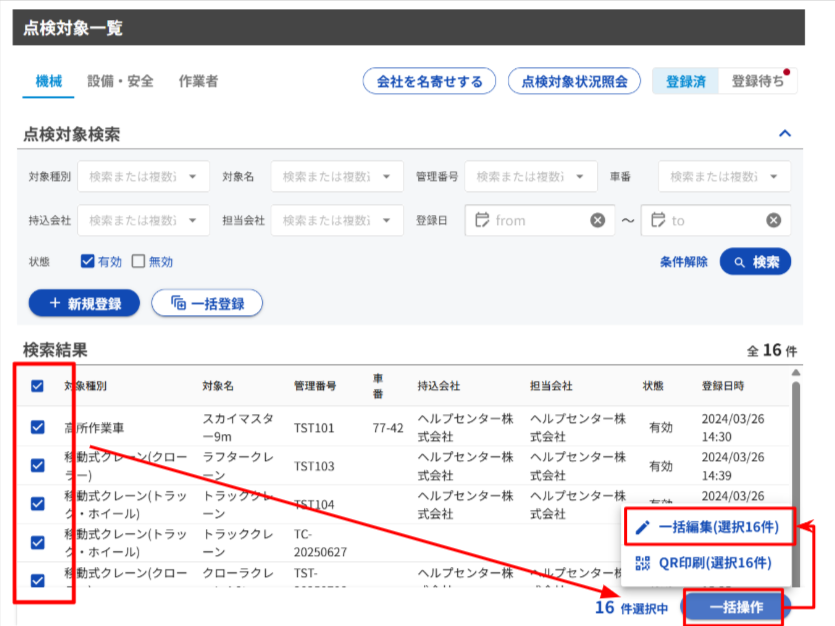Click 会社を名寄せする button
Viewport: 835px width, 626px height.
point(429,82)
